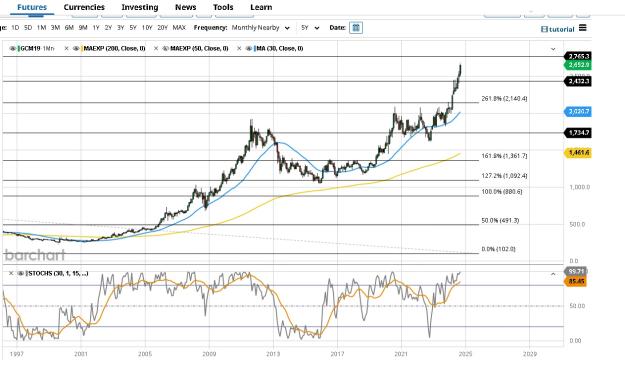Set chart range to MAX

179,27
